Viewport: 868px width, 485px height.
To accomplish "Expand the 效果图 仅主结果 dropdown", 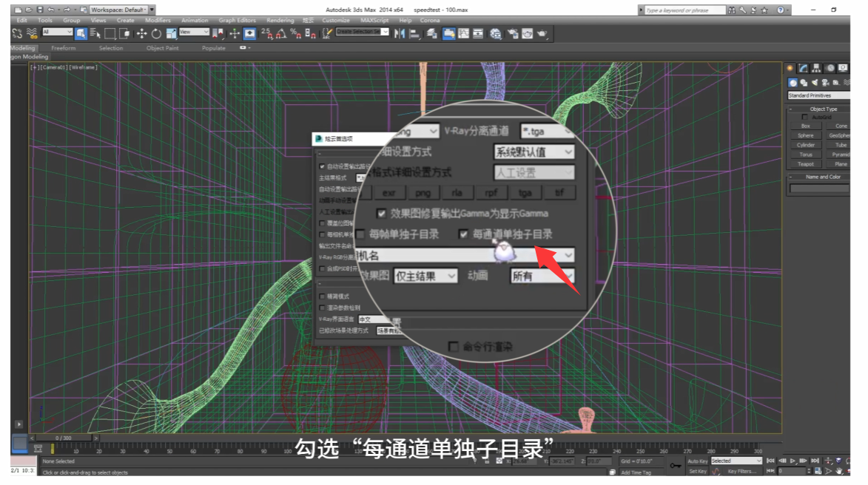I will tap(425, 276).
